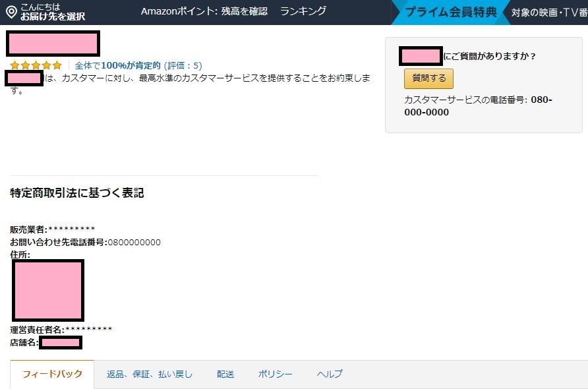Viewport: 588px width, 389px height.
Task: Open 対象の映画・TV番 banner link
Action: [x=549, y=13]
